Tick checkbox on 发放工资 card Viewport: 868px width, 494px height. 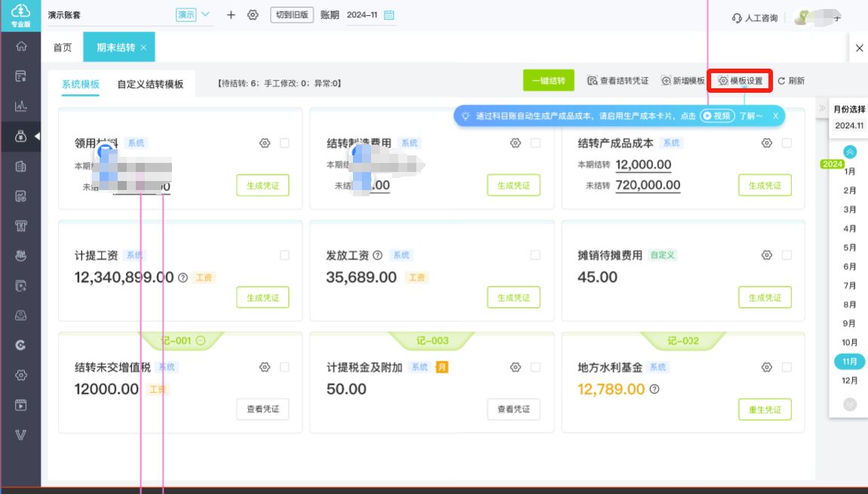pos(535,256)
